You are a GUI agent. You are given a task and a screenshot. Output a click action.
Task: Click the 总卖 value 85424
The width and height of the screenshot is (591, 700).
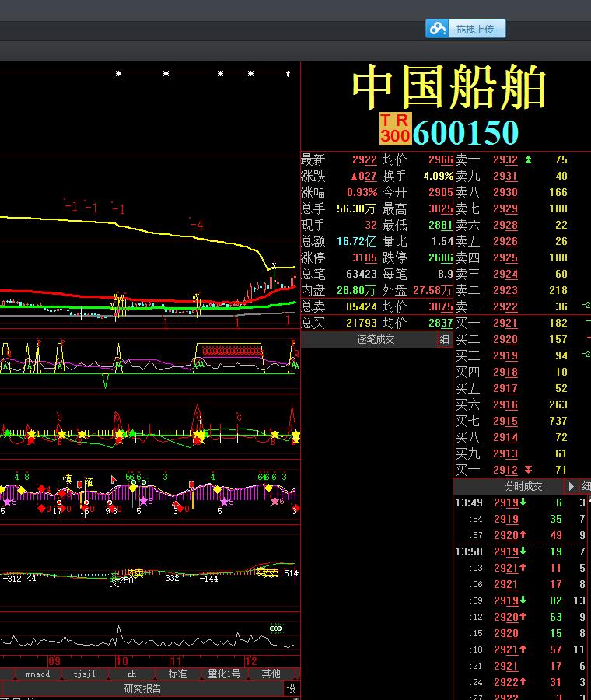point(362,306)
